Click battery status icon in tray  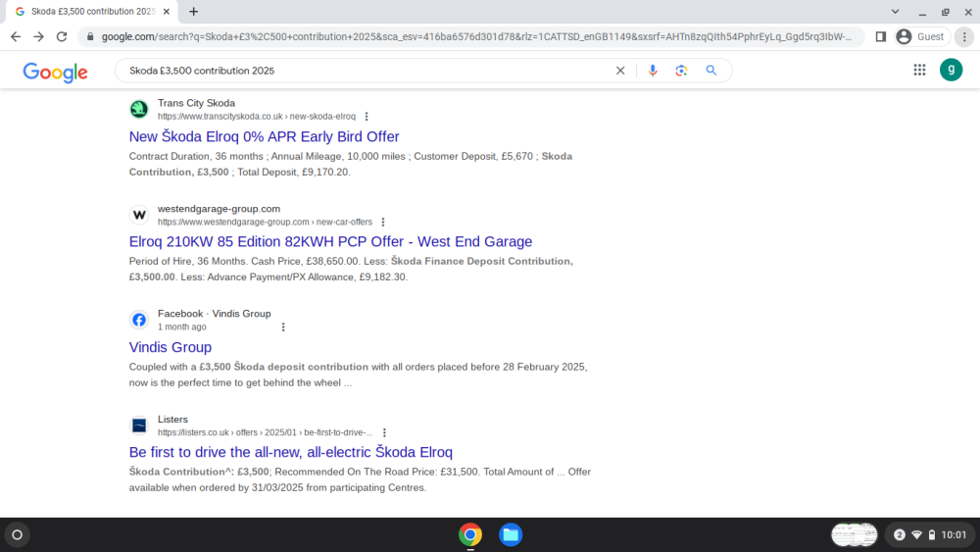point(932,534)
